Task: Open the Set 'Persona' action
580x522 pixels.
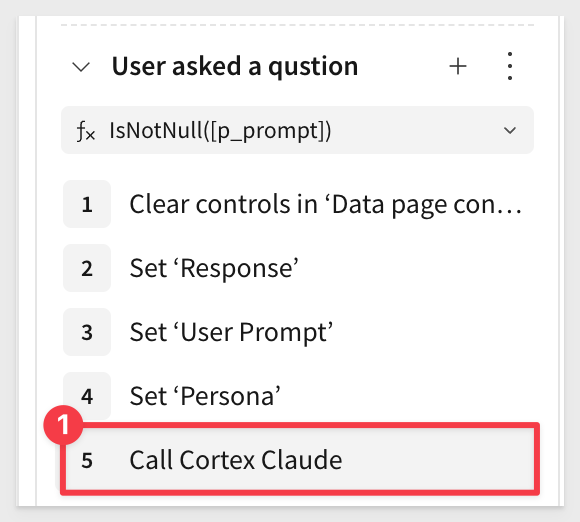Action: [205, 396]
